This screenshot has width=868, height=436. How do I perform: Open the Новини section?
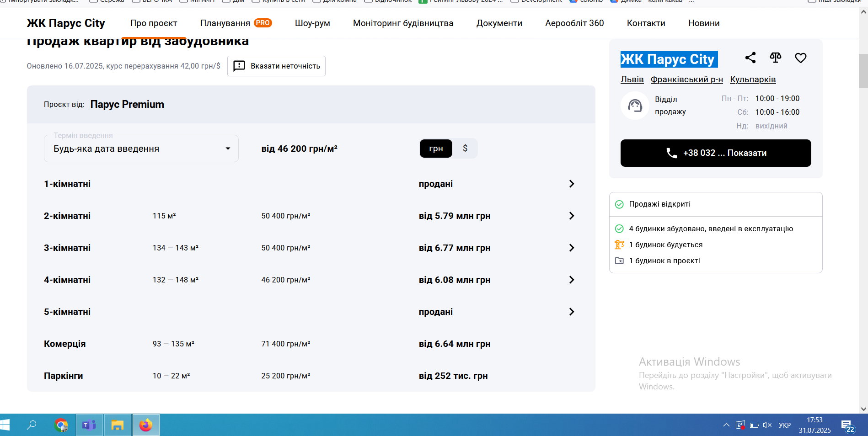[x=704, y=23]
